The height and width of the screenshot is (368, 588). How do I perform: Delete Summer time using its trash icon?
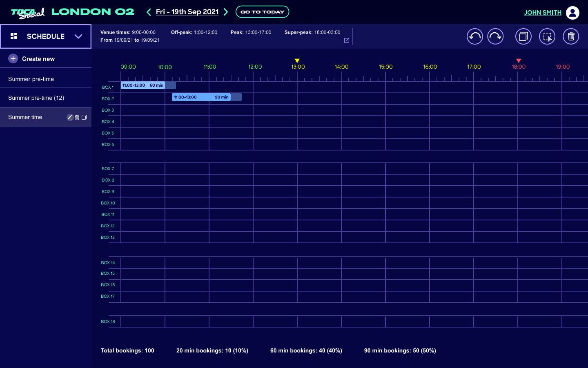(77, 117)
